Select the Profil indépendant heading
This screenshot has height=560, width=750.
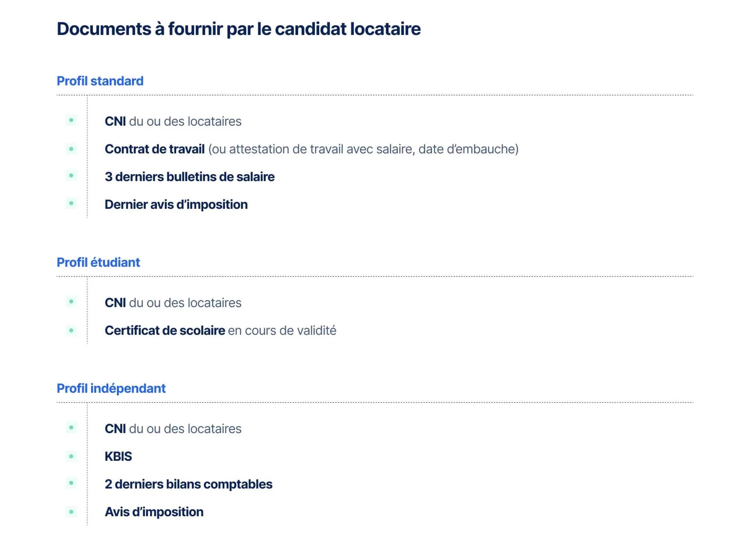[111, 388]
